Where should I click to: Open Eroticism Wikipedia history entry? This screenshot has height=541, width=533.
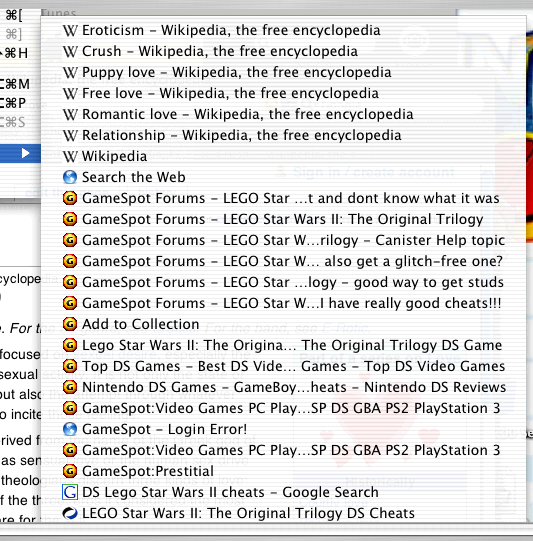pyautogui.click(x=284, y=30)
